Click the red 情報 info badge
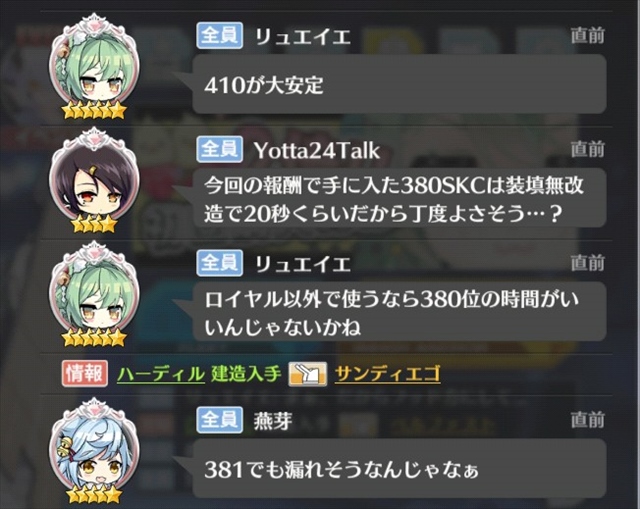The image size is (640, 509). point(85,373)
